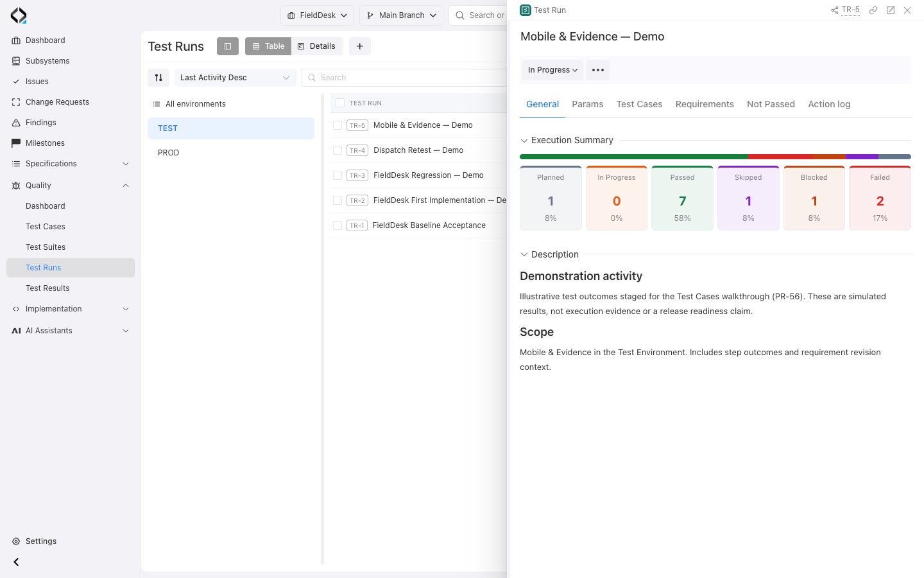Open the Main Branch dropdown

(401, 15)
